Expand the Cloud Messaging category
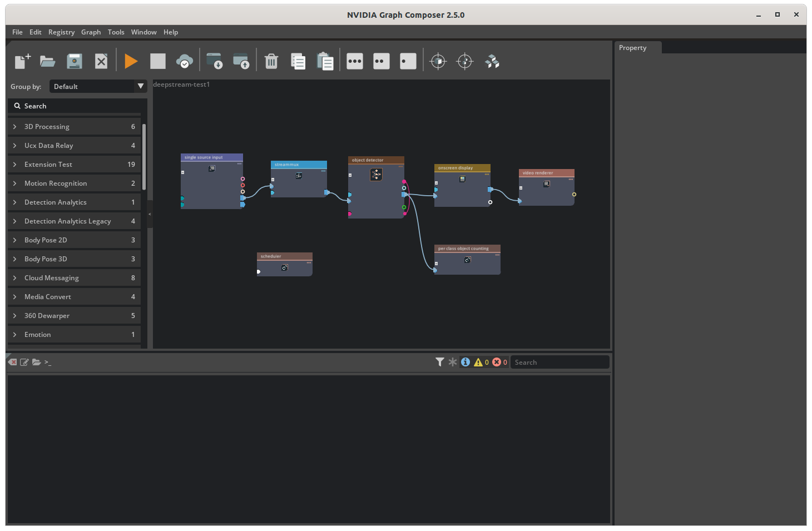Viewport: 812px width, 531px height. pos(74,278)
